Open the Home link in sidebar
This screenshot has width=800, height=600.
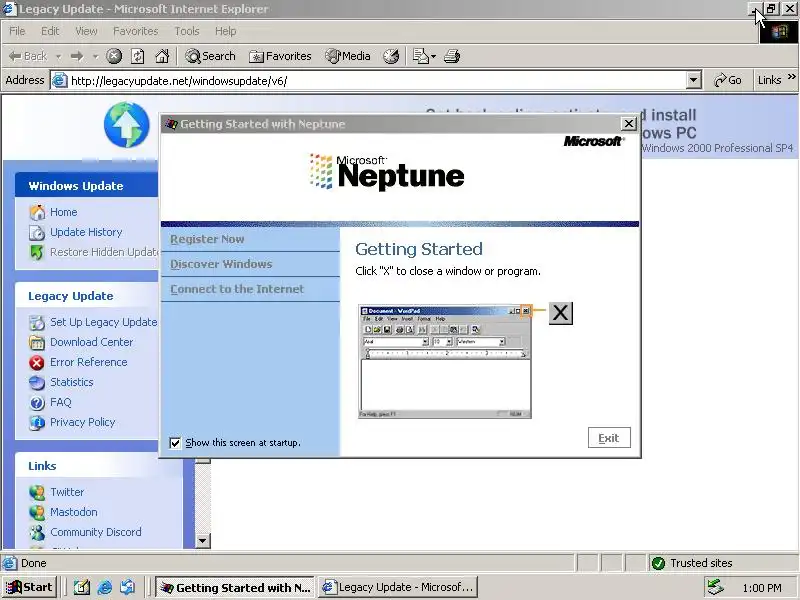[x=64, y=212]
